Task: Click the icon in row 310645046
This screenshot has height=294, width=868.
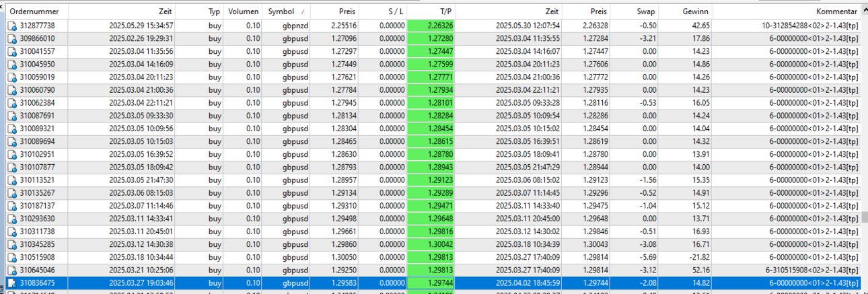Action: 12,270
